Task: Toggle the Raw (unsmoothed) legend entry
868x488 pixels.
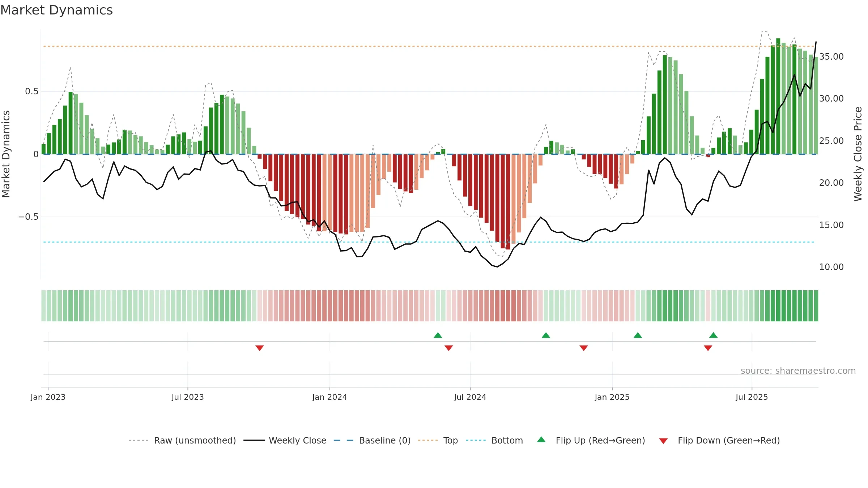Action: click(x=182, y=440)
